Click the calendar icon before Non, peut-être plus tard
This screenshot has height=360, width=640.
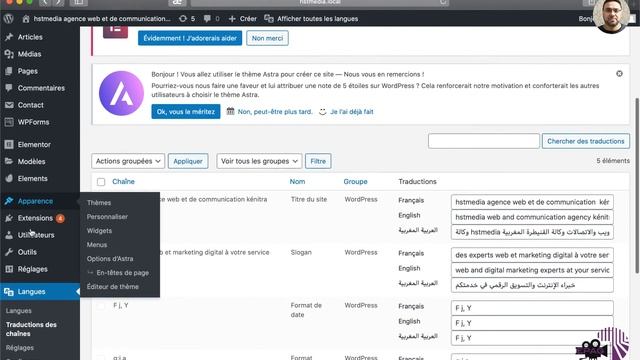tap(231, 111)
